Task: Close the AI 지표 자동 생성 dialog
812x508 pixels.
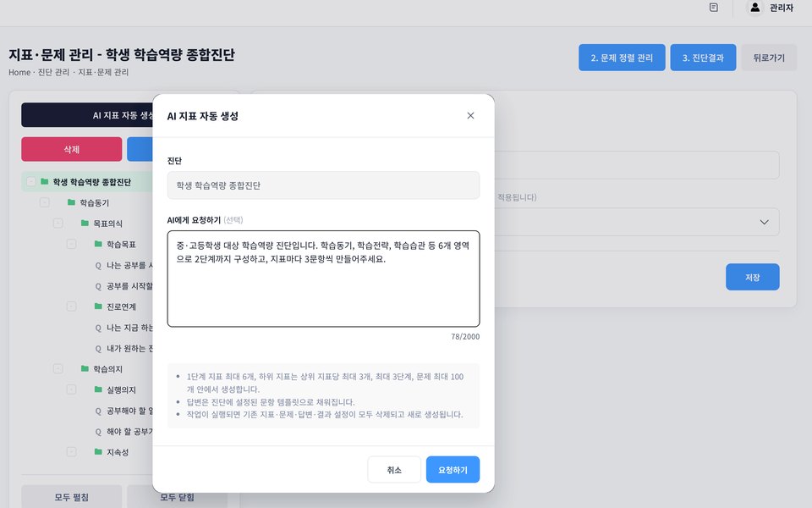Action: pos(470,116)
